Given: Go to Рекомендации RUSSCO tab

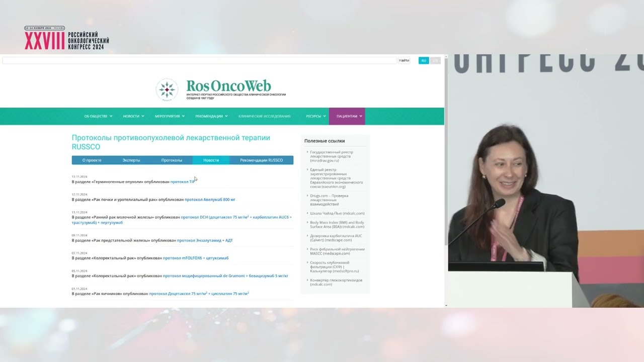Looking at the screenshot, I should [x=261, y=160].
